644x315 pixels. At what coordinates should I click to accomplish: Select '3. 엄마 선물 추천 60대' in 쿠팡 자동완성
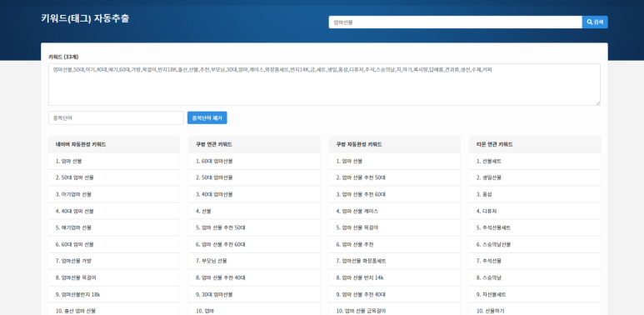click(394, 194)
